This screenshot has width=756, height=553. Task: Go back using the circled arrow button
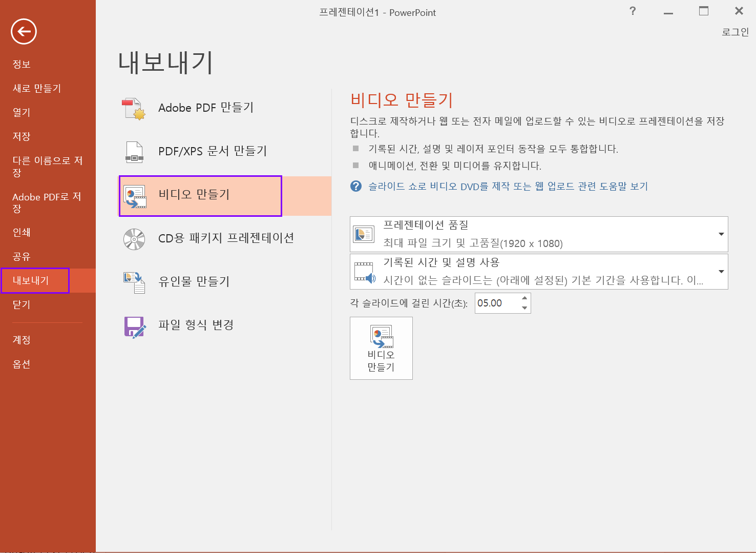tap(24, 32)
